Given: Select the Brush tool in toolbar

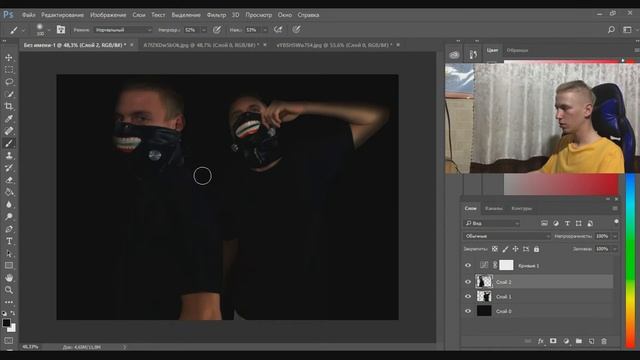Looking at the screenshot, I should pos(9,143).
